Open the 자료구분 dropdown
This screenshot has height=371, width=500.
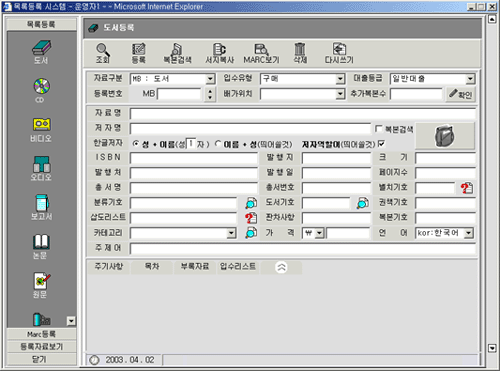tap(210, 79)
